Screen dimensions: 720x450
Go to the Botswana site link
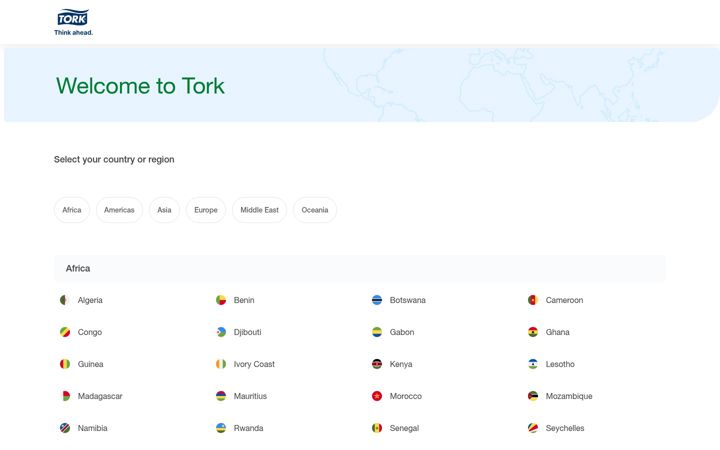click(408, 300)
